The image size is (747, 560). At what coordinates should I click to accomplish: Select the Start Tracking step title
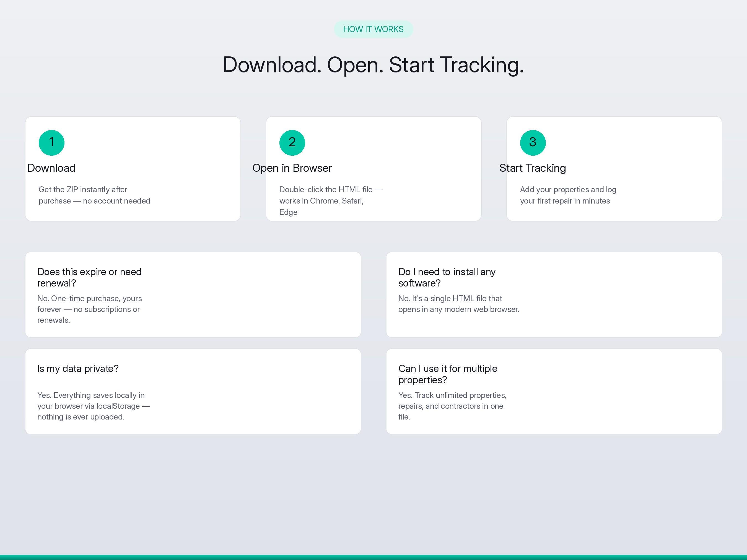point(533,168)
